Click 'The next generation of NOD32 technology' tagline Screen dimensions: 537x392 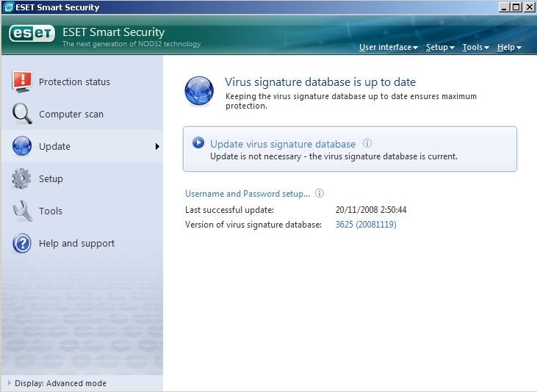point(131,44)
